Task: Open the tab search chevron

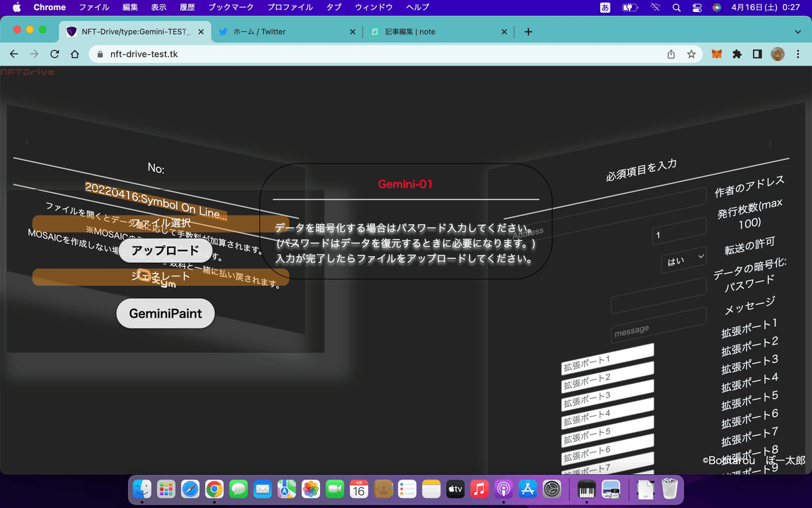Action: (x=797, y=32)
